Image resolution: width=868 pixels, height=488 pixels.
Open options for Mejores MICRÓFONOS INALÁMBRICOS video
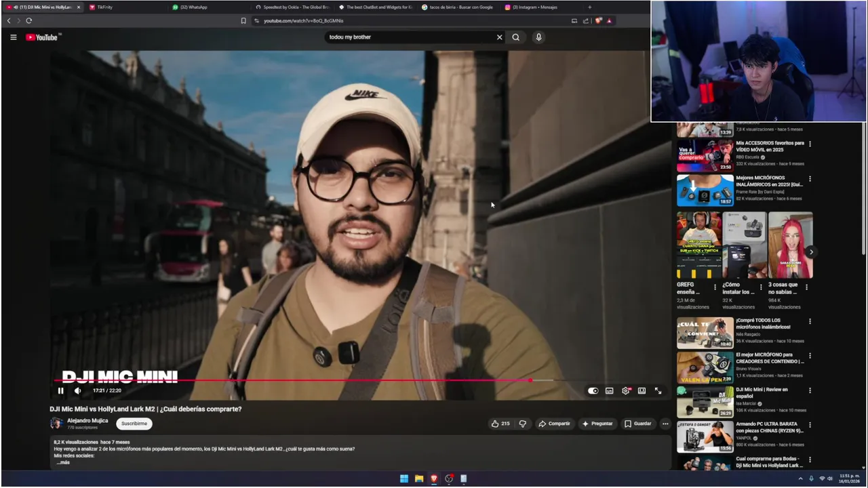[810, 179]
